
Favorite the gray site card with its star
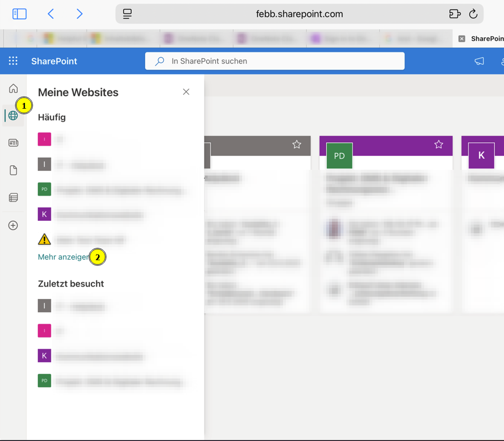click(x=296, y=144)
